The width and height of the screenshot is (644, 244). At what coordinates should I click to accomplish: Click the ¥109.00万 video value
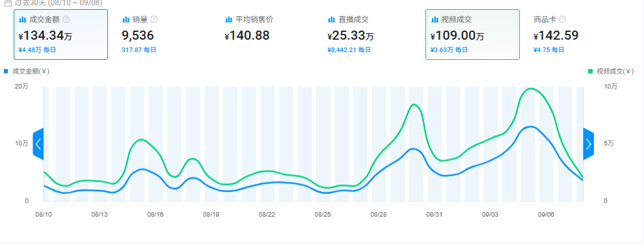click(x=457, y=36)
